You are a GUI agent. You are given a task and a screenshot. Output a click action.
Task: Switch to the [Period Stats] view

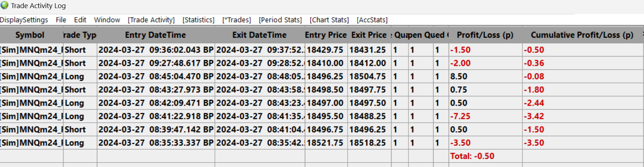[280, 20]
